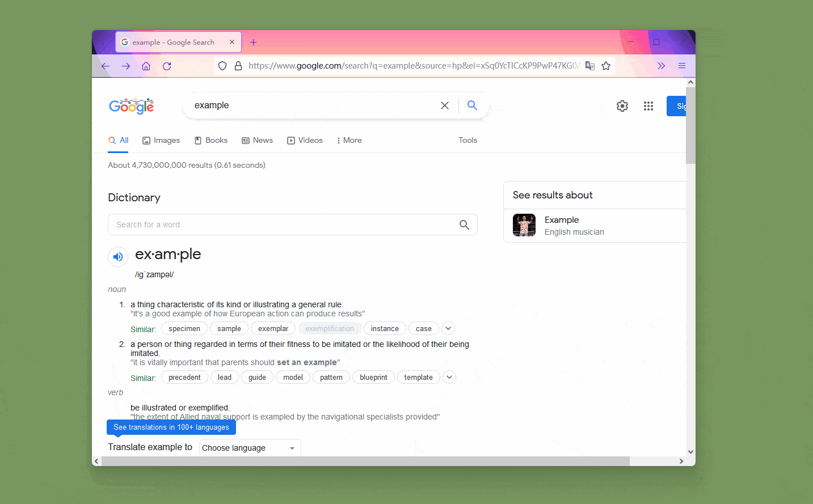The height and width of the screenshot is (504, 813).
Task: Go forward with the browser forward arrow
Action: 126,66
